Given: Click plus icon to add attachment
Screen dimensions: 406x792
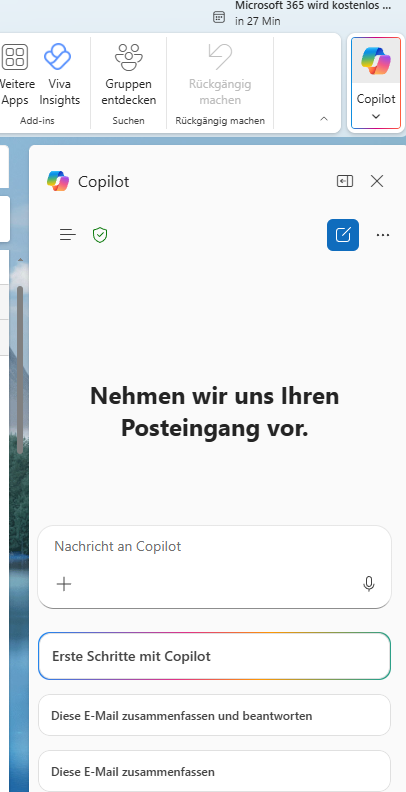Looking at the screenshot, I should click(x=64, y=584).
